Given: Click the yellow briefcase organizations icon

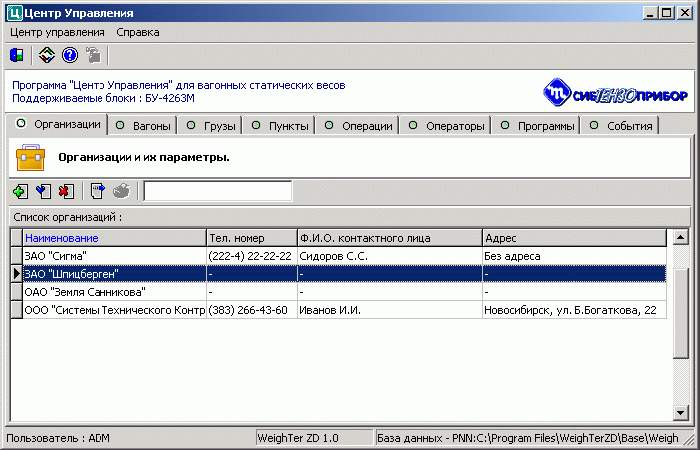Looking at the screenshot, I should (30, 158).
